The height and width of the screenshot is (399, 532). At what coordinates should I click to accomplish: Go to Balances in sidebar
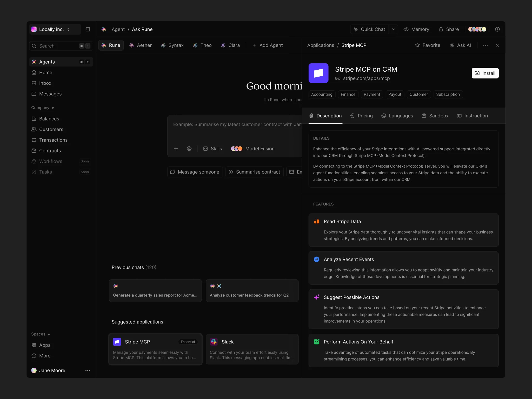pos(61,119)
